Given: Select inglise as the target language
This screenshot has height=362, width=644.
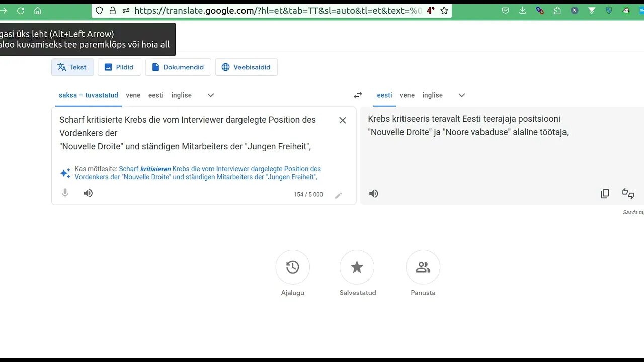Looking at the screenshot, I should point(432,95).
